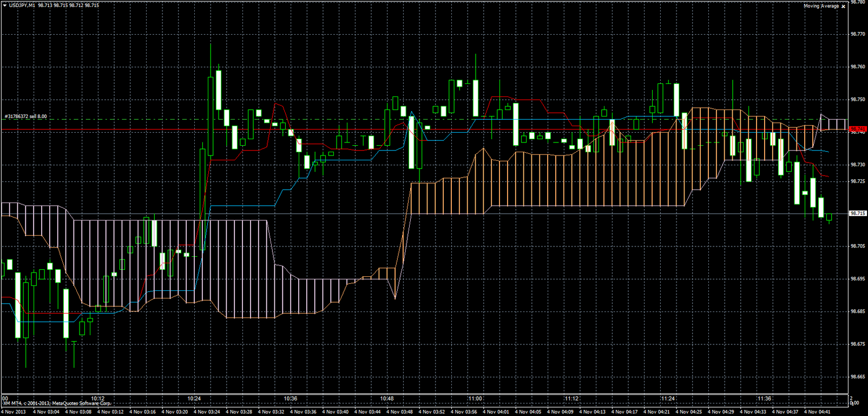This screenshot has height=416, width=868.
Task: Click the 11:00 time marker
Action: 475,399
